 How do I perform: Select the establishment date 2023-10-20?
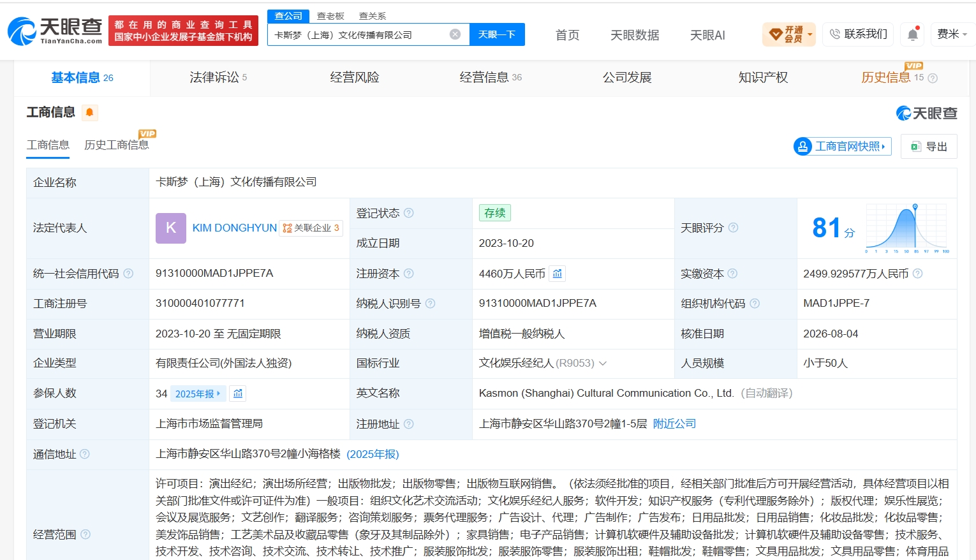506,244
